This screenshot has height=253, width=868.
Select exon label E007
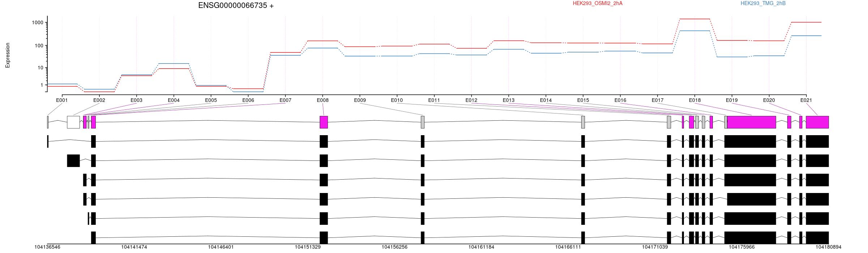coord(285,100)
